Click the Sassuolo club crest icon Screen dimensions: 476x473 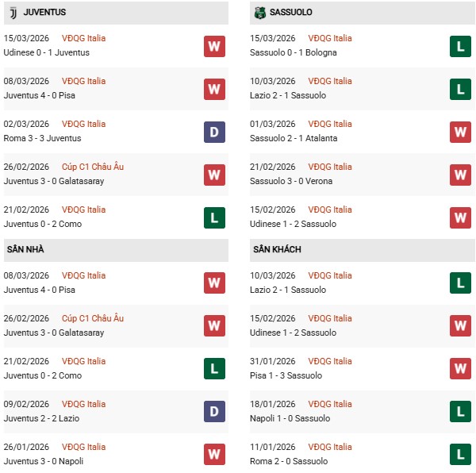(259, 13)
